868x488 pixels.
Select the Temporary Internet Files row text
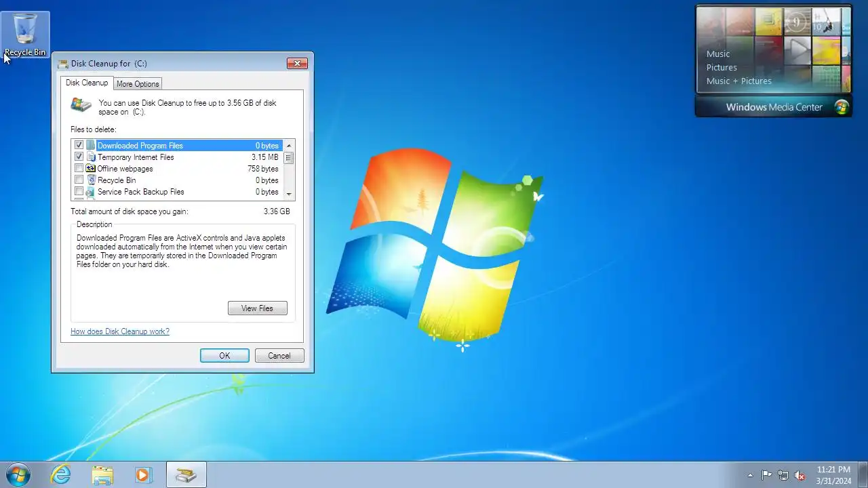(136, 157)
